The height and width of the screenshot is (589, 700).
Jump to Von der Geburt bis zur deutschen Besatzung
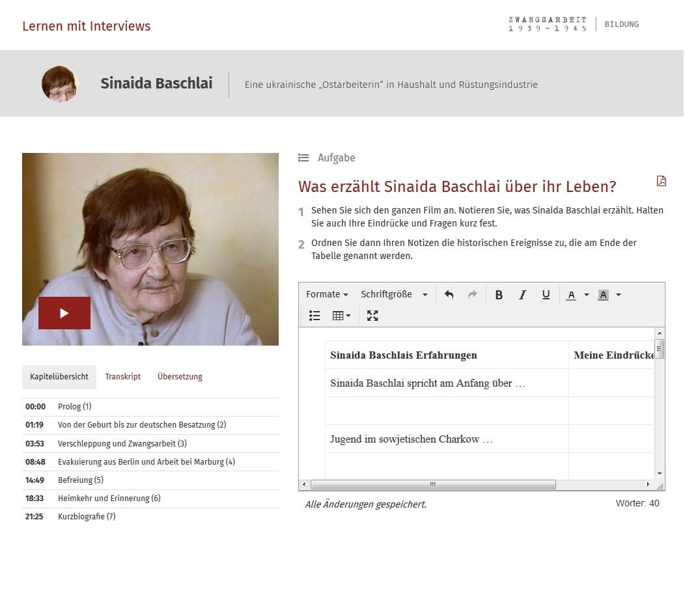150,425
